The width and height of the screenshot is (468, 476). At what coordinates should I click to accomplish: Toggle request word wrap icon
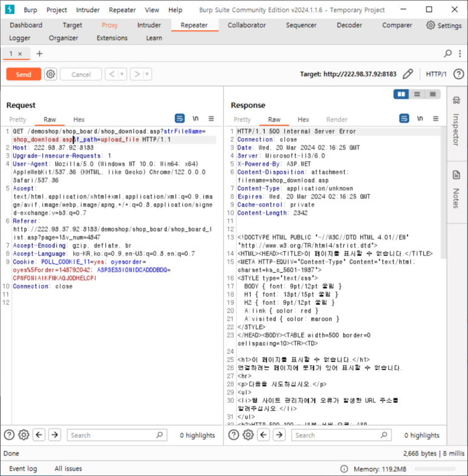coord(180,118)
